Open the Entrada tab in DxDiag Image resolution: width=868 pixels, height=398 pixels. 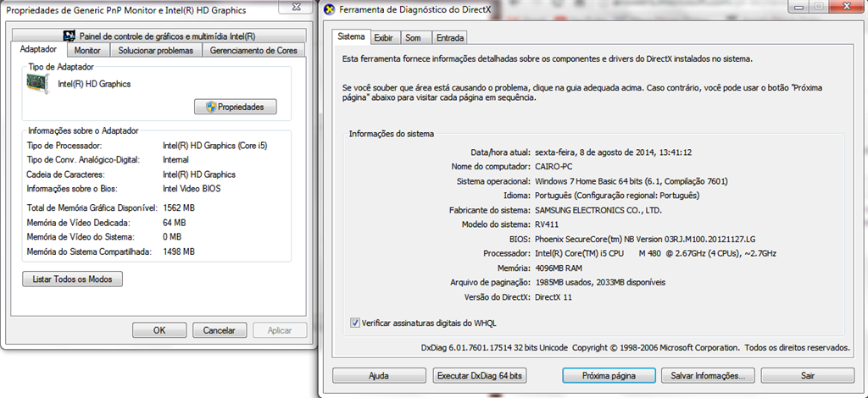(450, 37)
